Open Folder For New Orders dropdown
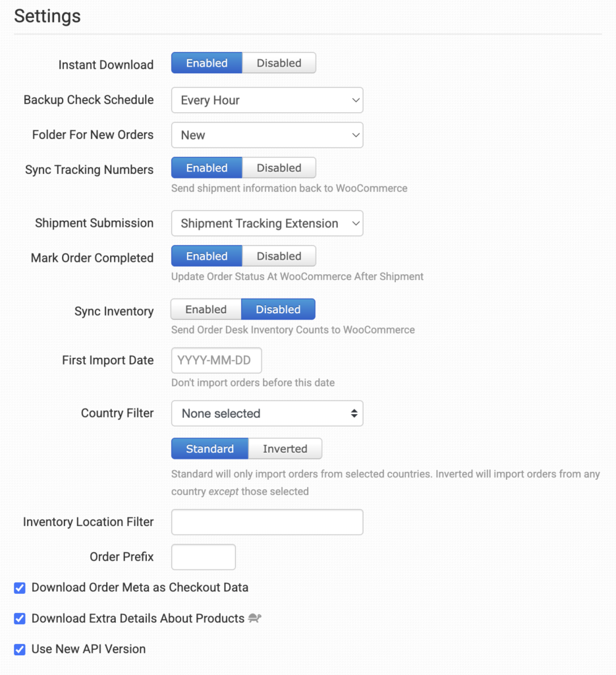 pos(267,135)
